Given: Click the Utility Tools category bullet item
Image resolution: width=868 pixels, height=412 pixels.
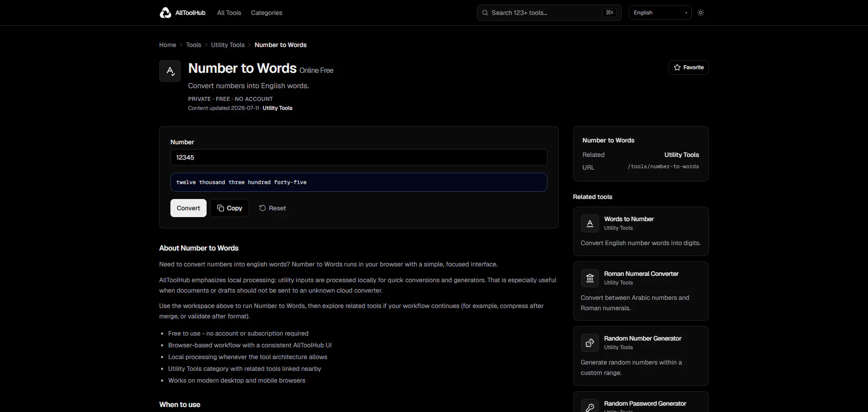Looking at the screenshot, I should point(245,369).
